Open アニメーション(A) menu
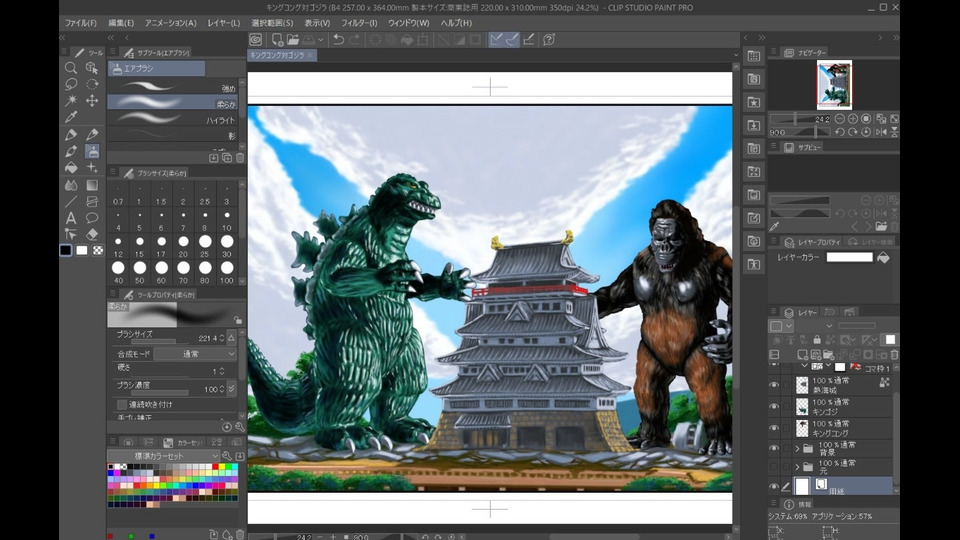This screenshot has height=540, width=960. coord(170,23)
